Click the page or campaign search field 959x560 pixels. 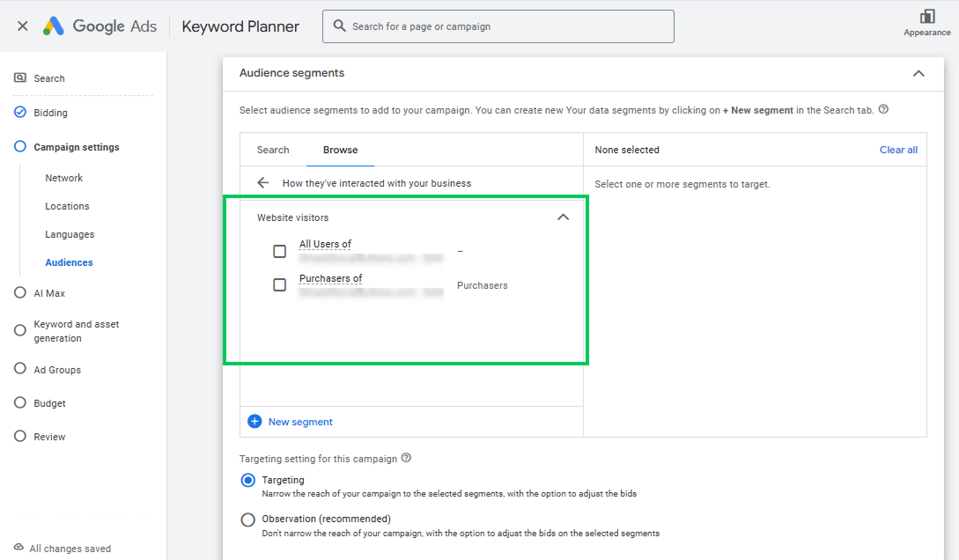(498, 26)
